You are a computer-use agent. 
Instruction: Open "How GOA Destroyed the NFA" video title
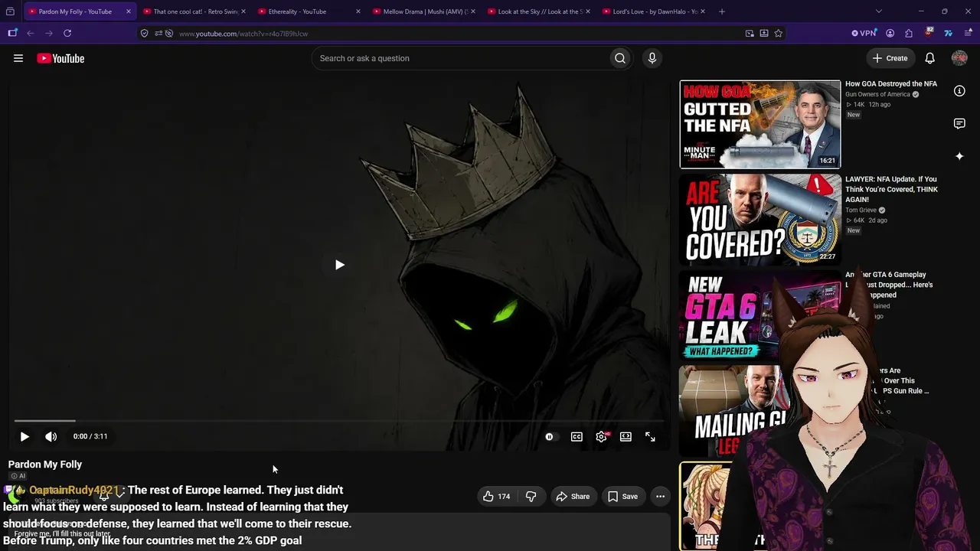[x=891, y=84]
